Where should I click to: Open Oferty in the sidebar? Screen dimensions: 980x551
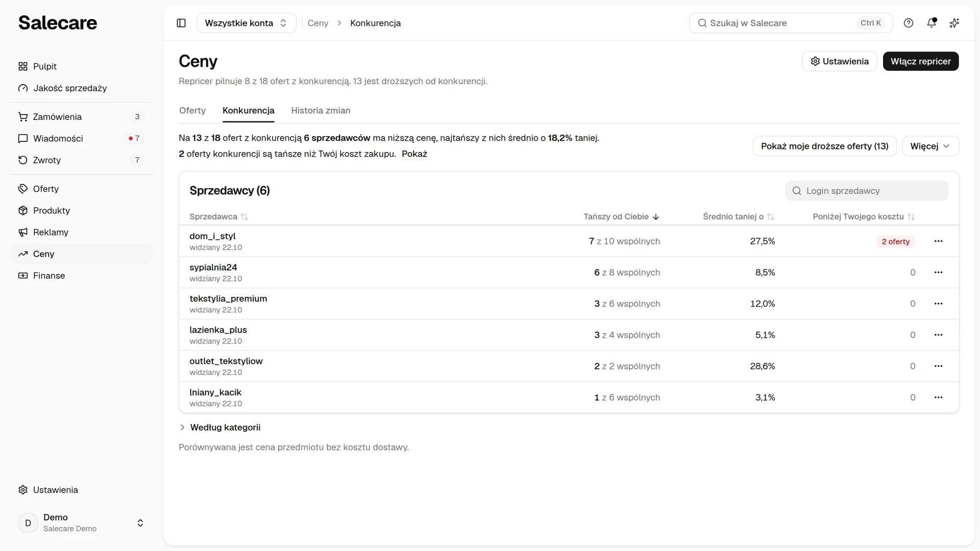tap(82, 189)
